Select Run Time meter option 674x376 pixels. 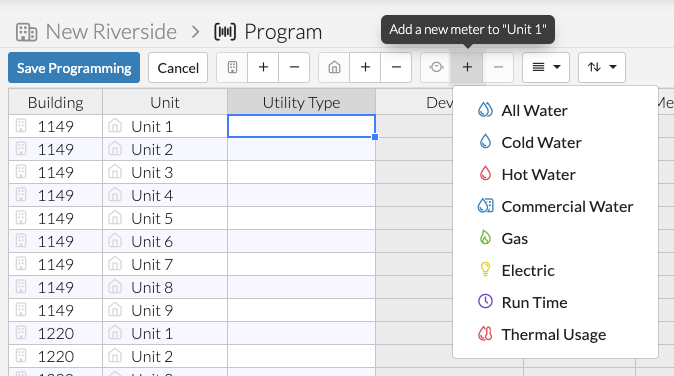[x=555, y=303]
